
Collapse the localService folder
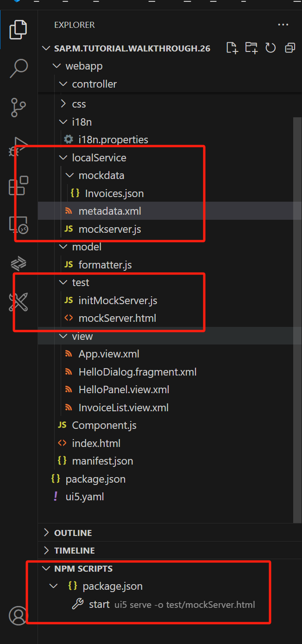(99, 158)
